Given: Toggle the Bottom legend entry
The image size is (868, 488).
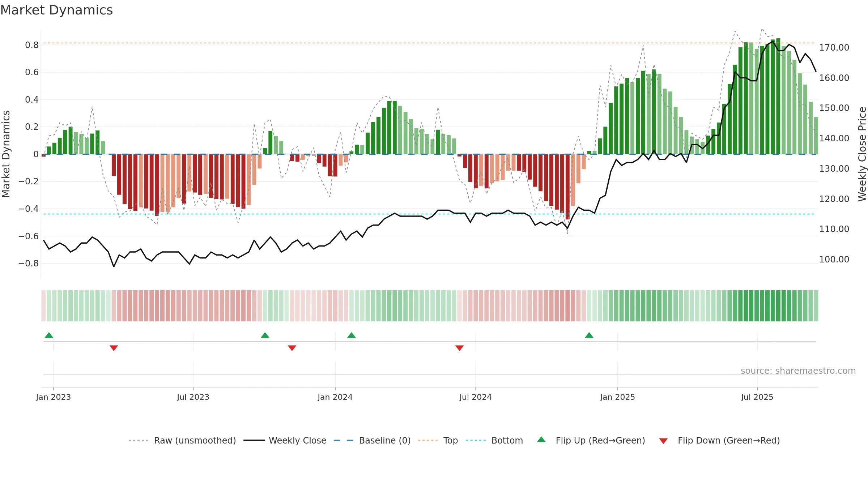Looking at the screenshot, I should tap(494, 440).
